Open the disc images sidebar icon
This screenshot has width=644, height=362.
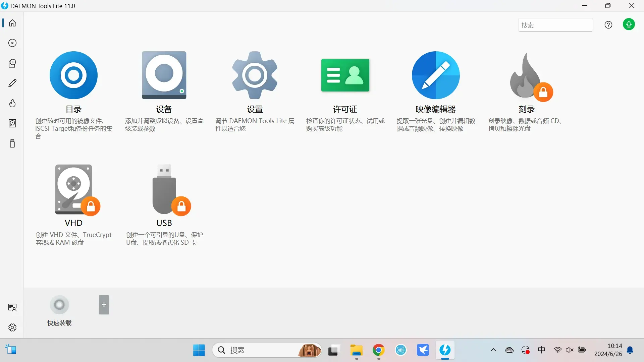[x=12, y=43]
